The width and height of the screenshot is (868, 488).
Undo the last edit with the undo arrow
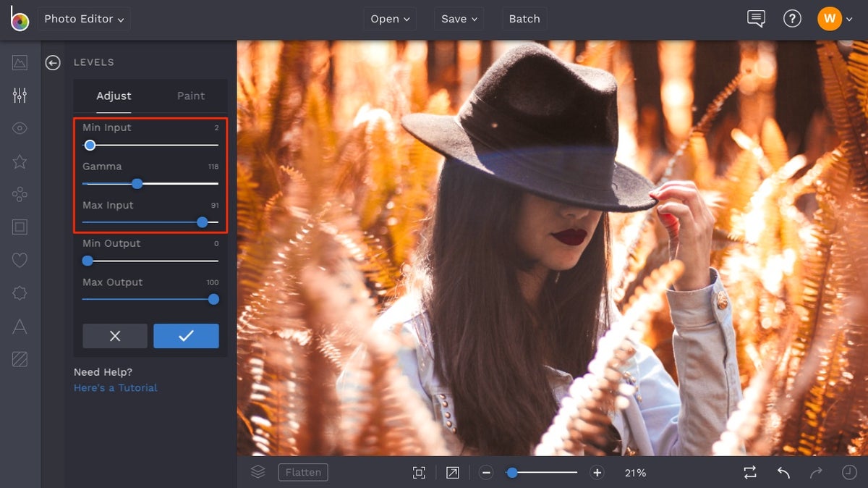click(783, 472)
